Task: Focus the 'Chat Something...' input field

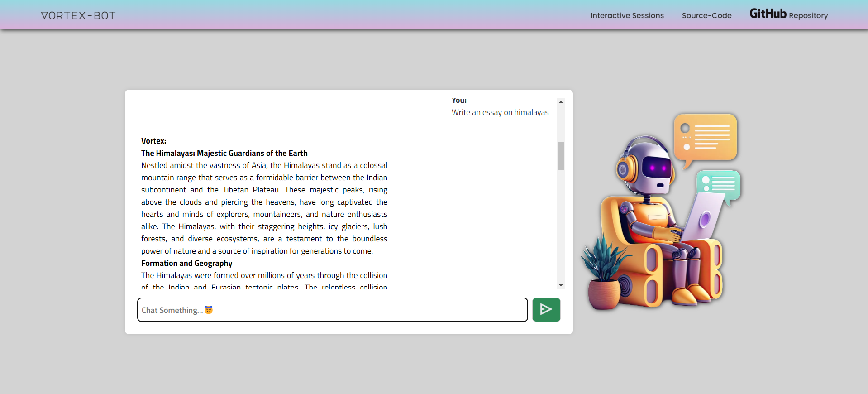Action: pyautogui.click(x=332, y=310)
